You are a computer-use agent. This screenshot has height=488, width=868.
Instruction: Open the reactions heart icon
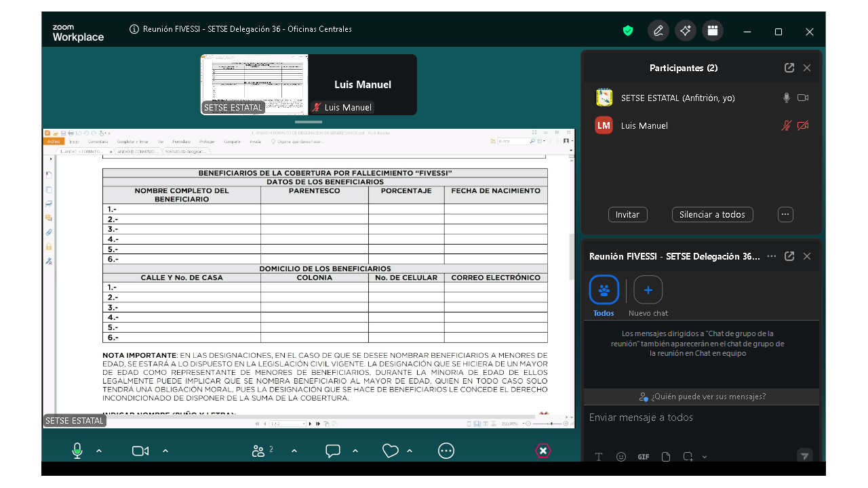pyautogui.click(x=390, y=451)
